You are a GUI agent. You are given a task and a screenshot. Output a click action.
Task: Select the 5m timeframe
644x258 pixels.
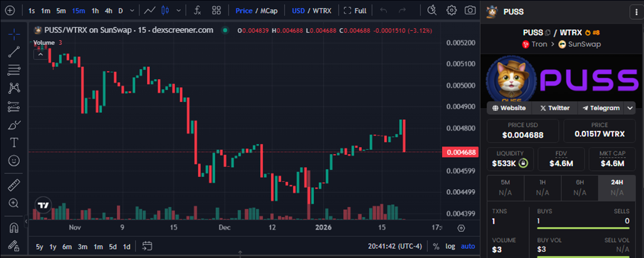pos(61,11)
